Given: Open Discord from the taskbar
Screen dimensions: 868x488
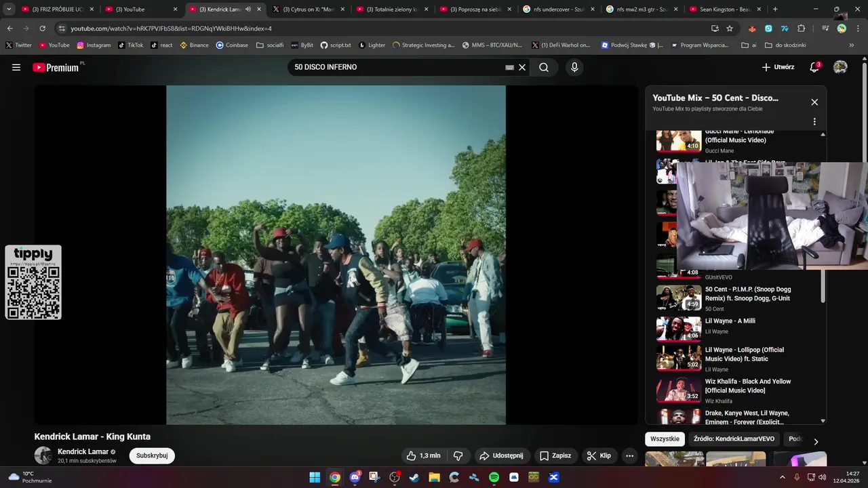Looking at the screenshot, I should pos(355,477).
